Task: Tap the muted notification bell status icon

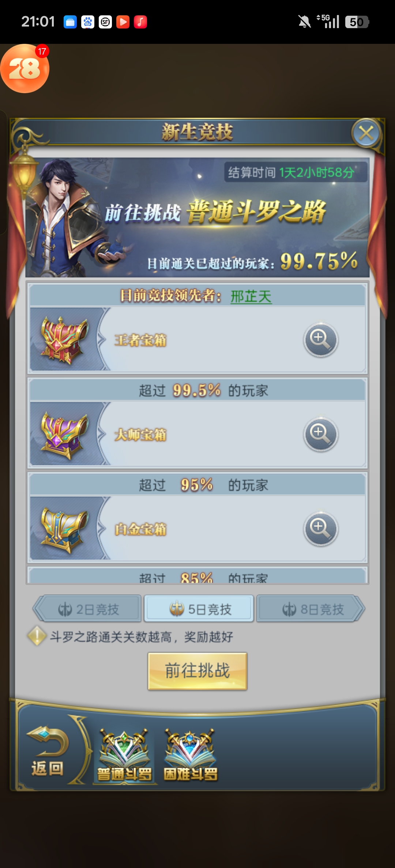Action: pos(304,22)
